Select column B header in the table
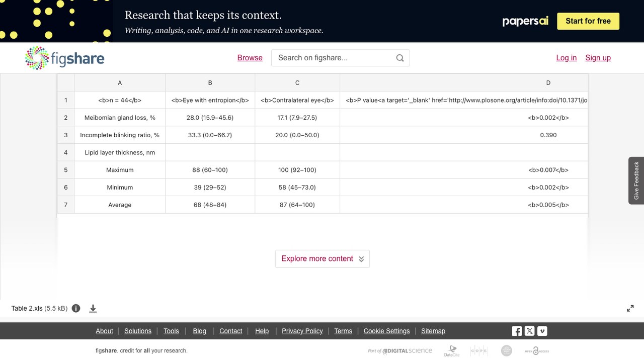Viewport: 644px width, 362px height. pyautogui.click(x=210, y=83)
